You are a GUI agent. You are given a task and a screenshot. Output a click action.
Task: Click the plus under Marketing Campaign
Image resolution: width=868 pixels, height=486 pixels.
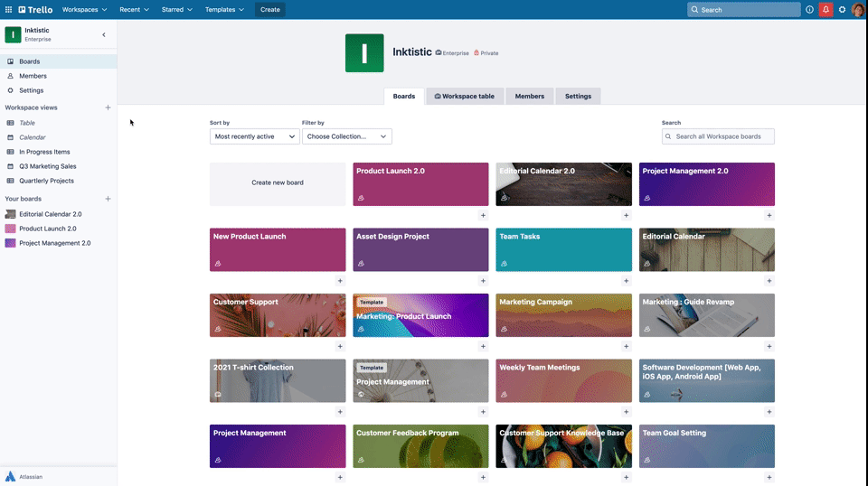626,347
